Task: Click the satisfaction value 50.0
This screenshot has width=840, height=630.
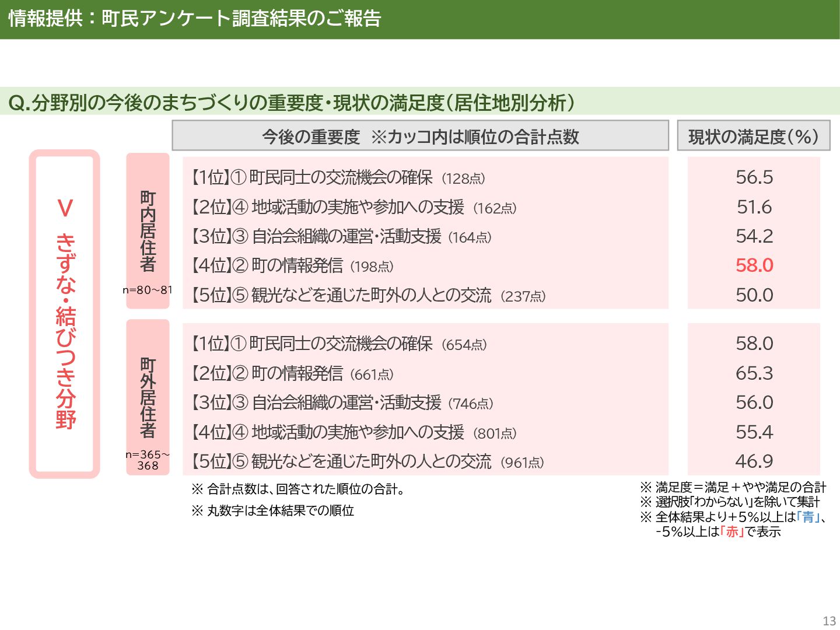Action: coord(754,295)
